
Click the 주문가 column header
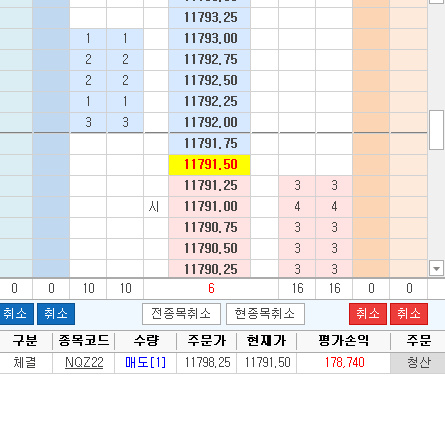click(x=207, y=341)
